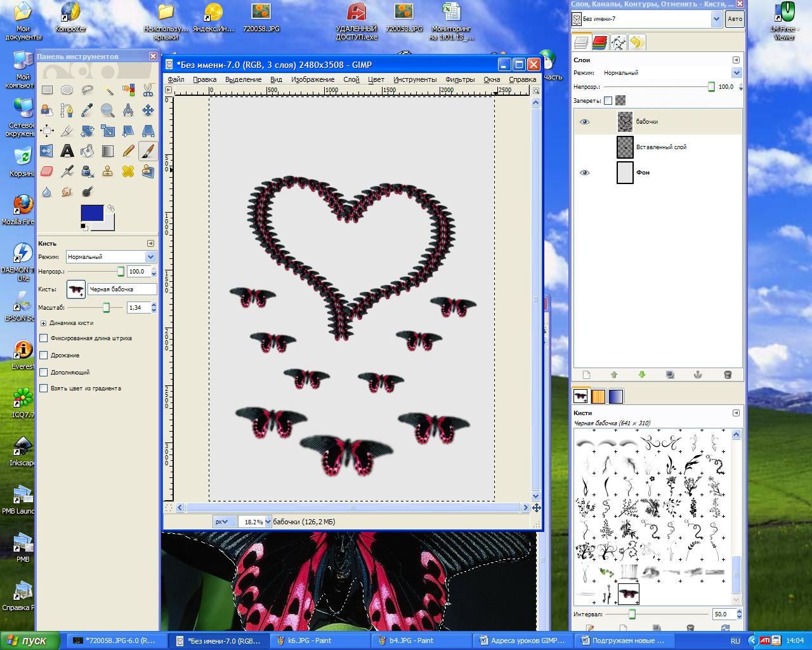Select the Heal tool
The image size is (812, 650).
coord(128,171)
